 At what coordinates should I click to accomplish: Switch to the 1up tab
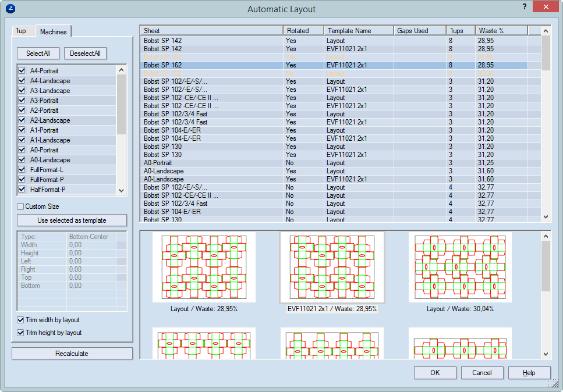tap(22, 31)
